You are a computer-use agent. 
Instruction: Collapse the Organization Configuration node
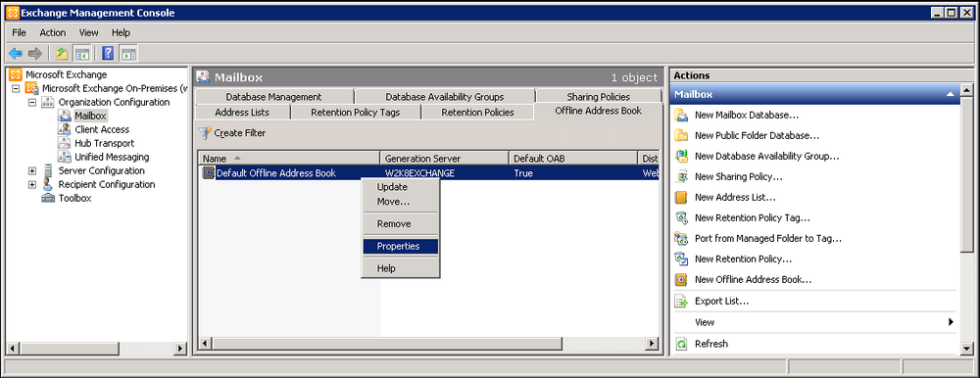[x=32, y=103]
